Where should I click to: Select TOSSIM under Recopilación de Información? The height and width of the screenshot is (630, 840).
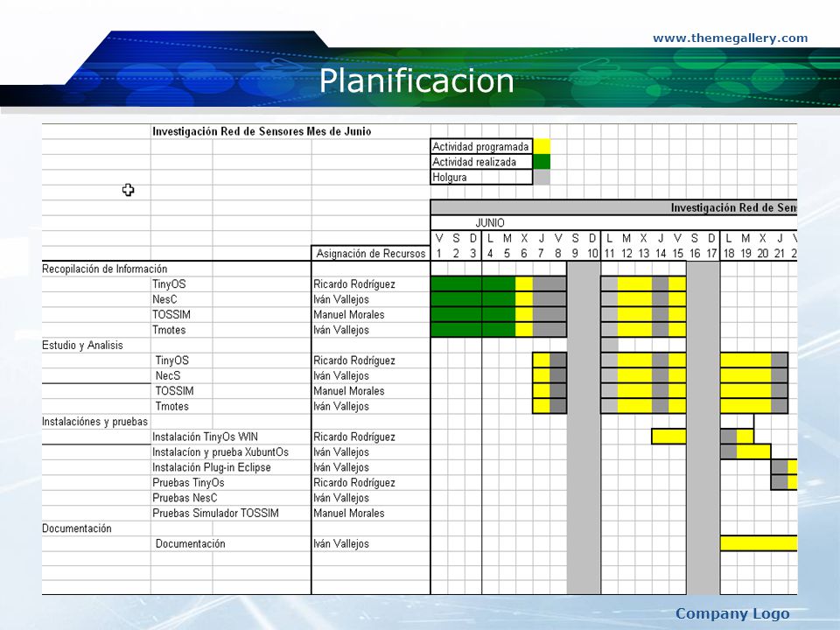(x=171, y=314)
